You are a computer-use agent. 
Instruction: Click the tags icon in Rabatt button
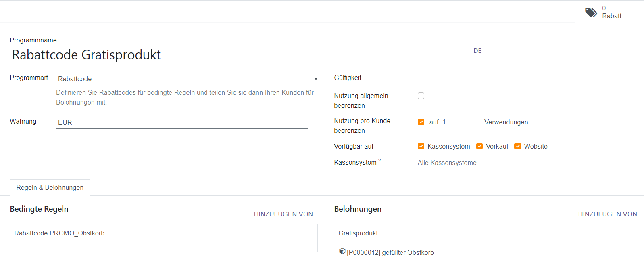click(x=591, y=12)
